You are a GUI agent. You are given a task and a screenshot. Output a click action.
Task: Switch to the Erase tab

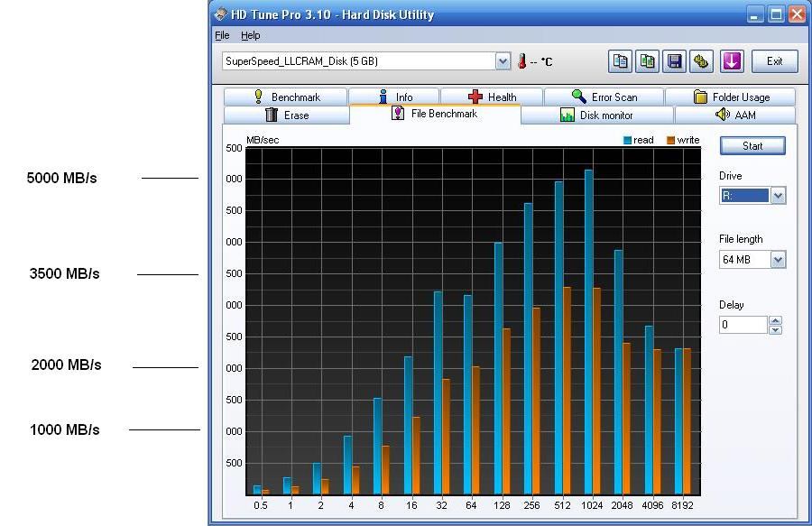pos(287,115)
